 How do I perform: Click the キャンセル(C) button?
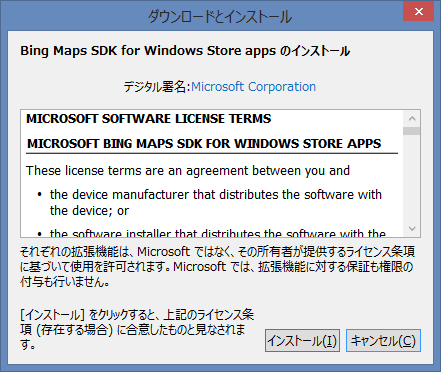[383, 341]
